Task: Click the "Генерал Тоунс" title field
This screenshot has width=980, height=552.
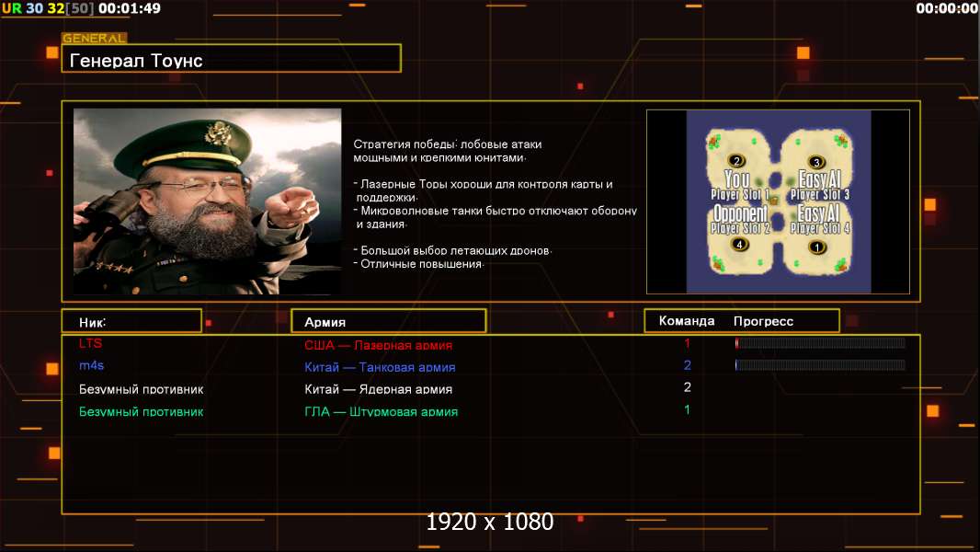Action: [x=232, y=58]
